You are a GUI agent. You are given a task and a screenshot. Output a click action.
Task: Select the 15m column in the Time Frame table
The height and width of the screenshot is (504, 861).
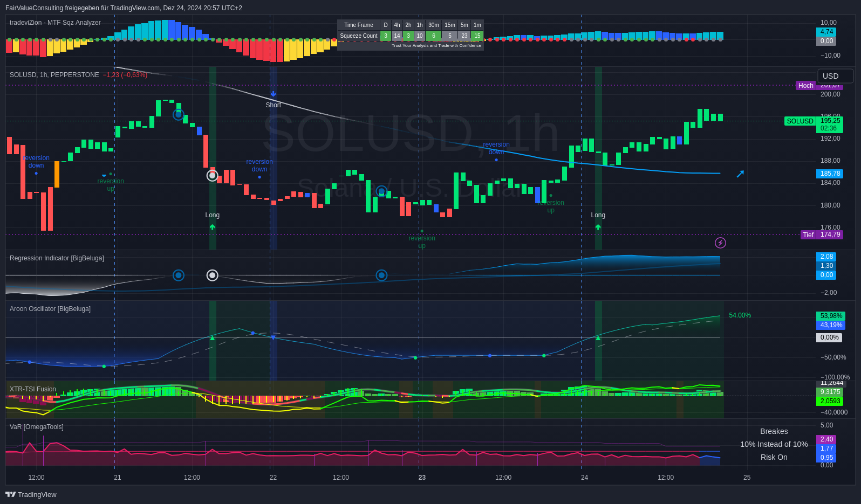click(x=449, y=25)
